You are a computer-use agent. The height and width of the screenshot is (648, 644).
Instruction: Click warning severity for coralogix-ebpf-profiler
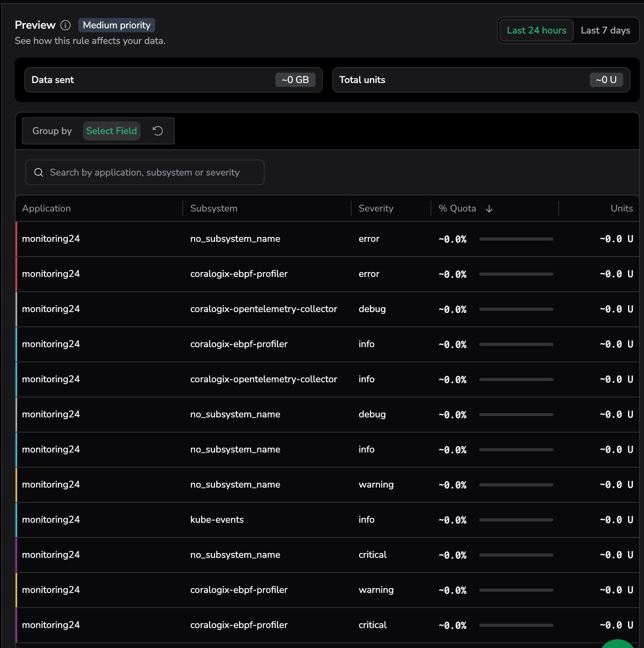[376, 590]
